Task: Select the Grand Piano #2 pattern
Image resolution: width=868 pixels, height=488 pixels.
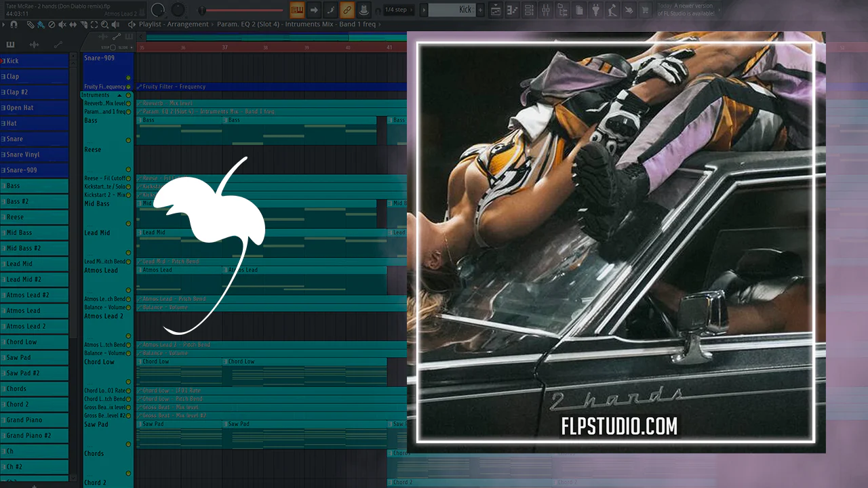Action: [x=35, y=435]
